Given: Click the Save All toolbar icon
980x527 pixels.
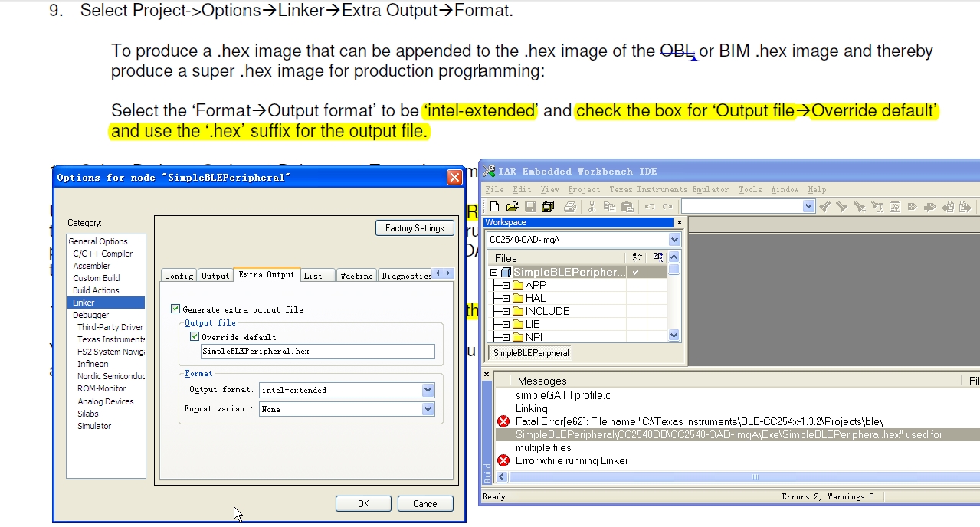Looking at the screenshot, I should point(547,207).
